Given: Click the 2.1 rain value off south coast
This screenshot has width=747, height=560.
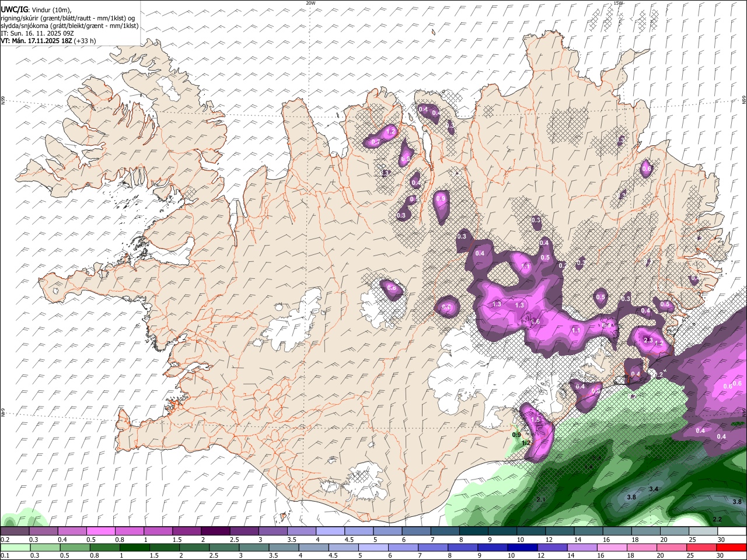Looking at the screenshot, I should (x=541, y=499).
